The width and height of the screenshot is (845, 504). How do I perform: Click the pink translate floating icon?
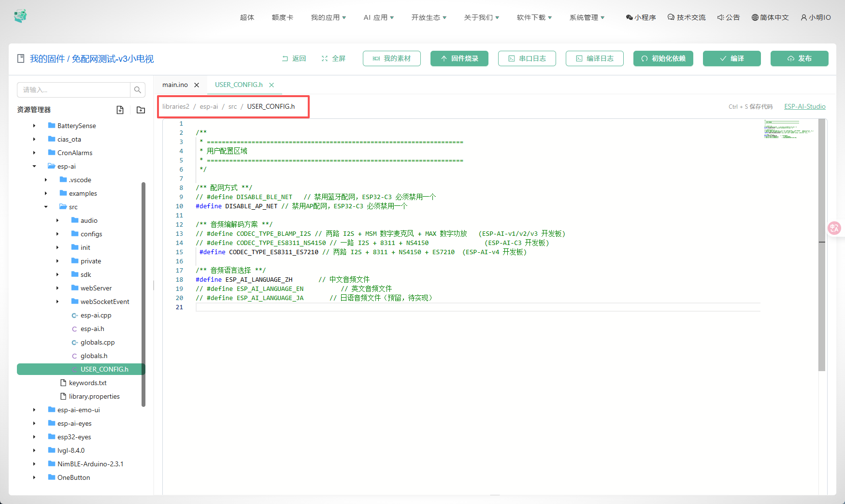click(834, 228)
